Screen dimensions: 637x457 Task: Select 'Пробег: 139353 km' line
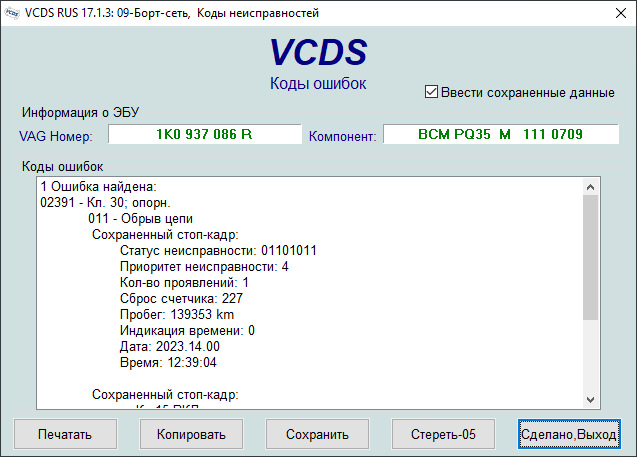pyautogui.click(x=177, y=314)
